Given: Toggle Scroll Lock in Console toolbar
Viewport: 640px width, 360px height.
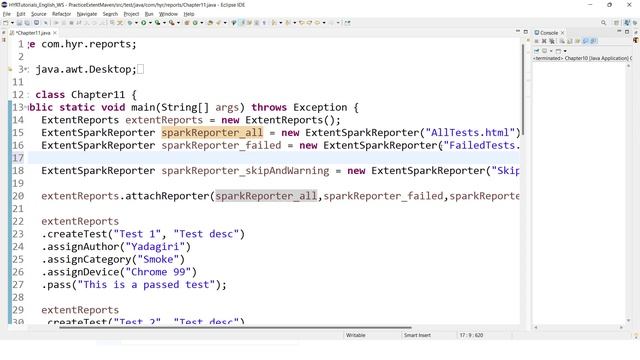Looking at the screenshot, I should 570,41.
